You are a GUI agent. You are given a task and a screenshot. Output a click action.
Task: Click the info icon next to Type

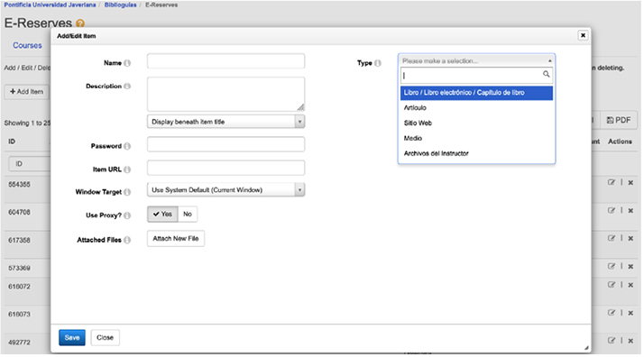point(378,63)
